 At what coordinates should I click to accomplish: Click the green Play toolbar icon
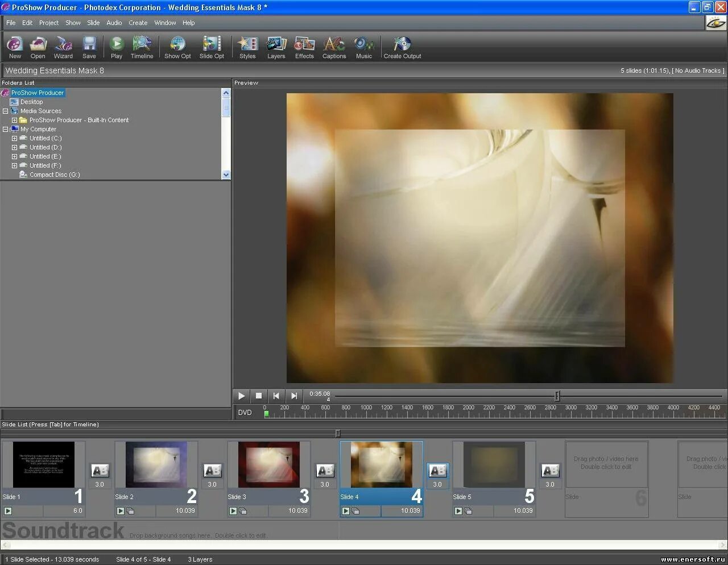click(117, 47)
